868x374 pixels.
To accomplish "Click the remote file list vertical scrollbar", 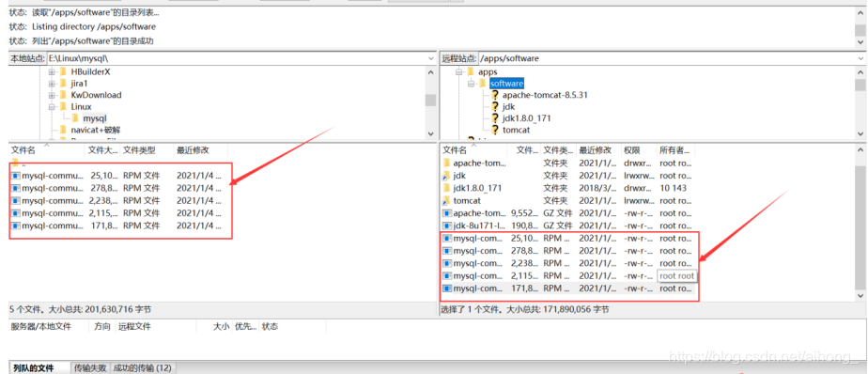I will pos(860,222).
